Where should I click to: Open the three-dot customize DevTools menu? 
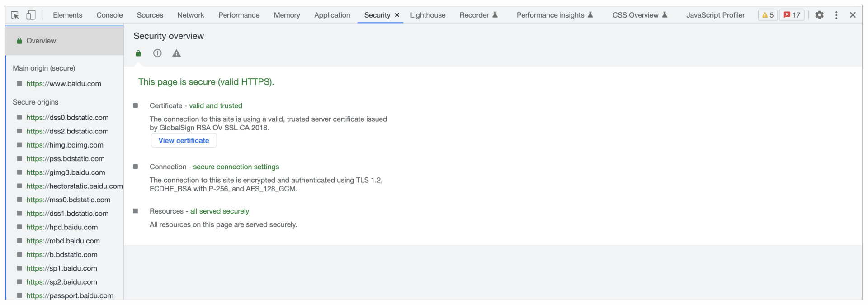[x=836, y=15]
